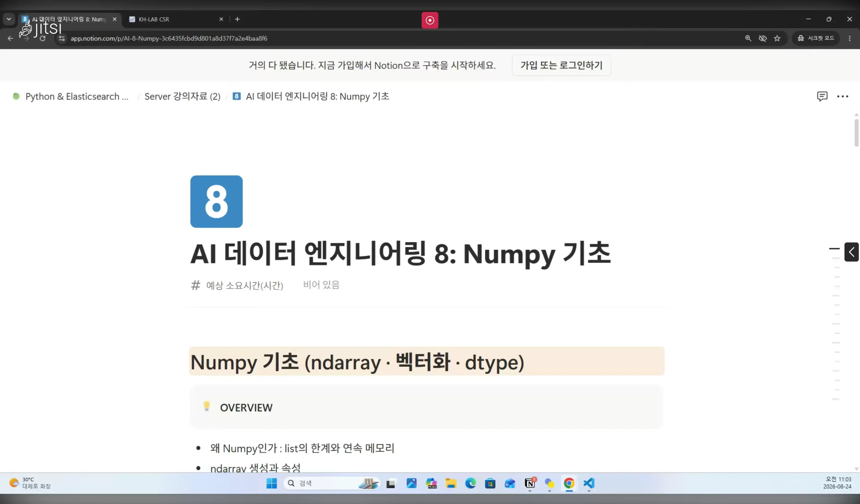Open the tab search dropdown arrow
The height and width of the screenshot is (504, 860).
tap(9, 19)
